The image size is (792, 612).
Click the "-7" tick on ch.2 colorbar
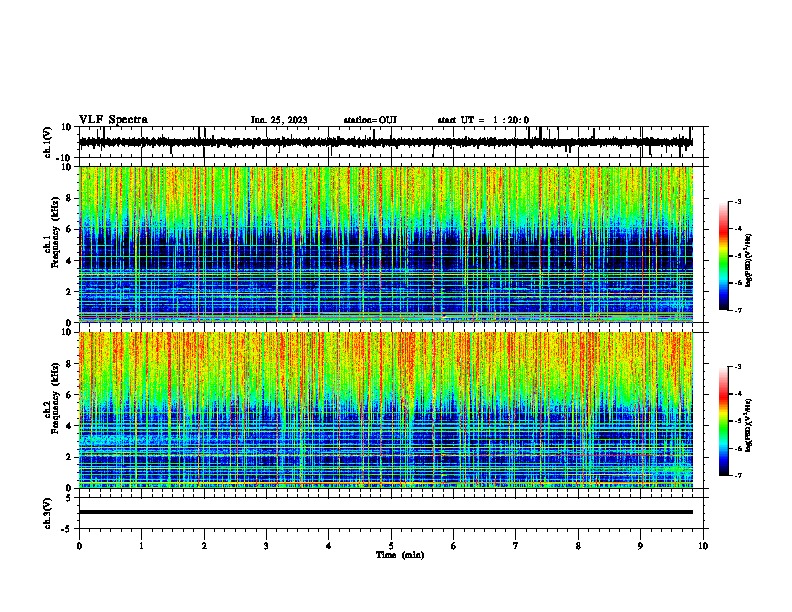pyautogui.click(x=738, y=475)
